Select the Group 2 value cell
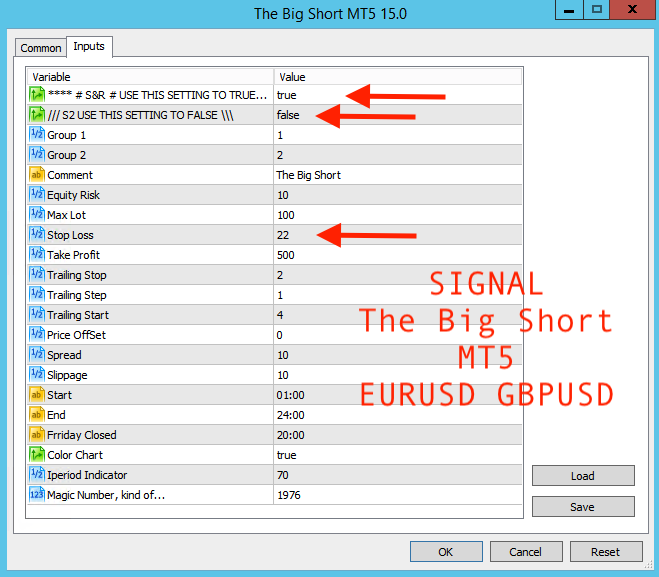 398,155
